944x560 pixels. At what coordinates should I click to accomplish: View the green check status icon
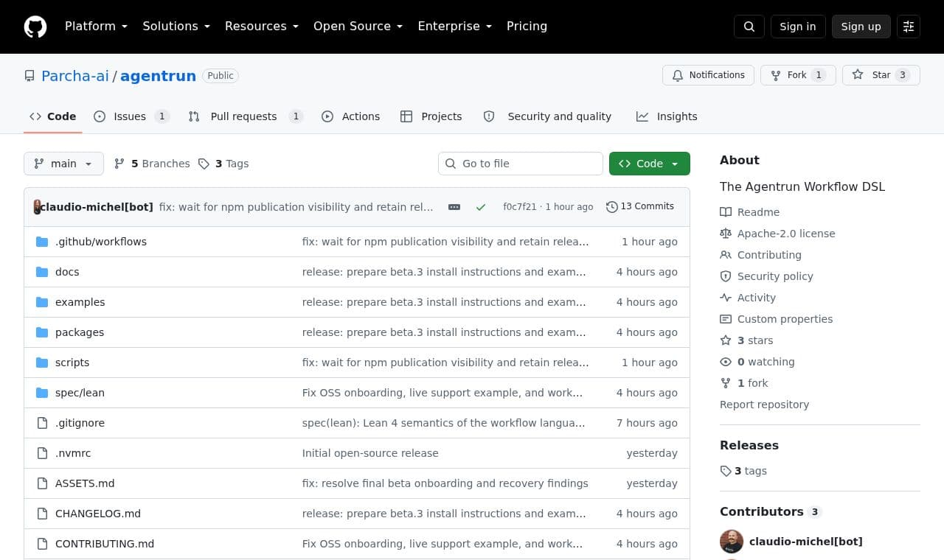point(481,207)
